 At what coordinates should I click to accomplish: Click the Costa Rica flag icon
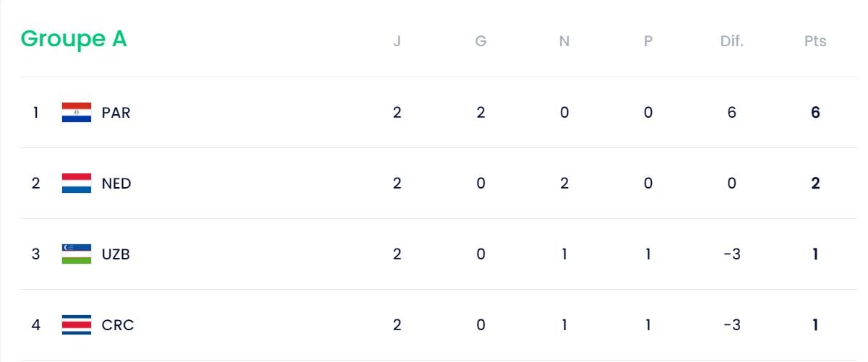click(x=77, y=325)
